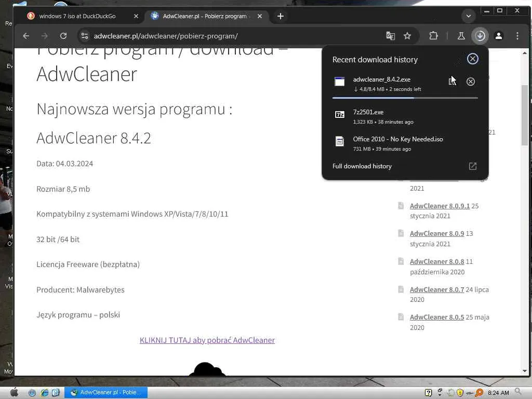Open the AdwCleaner 8.0.5 link

tap(437, 317)
